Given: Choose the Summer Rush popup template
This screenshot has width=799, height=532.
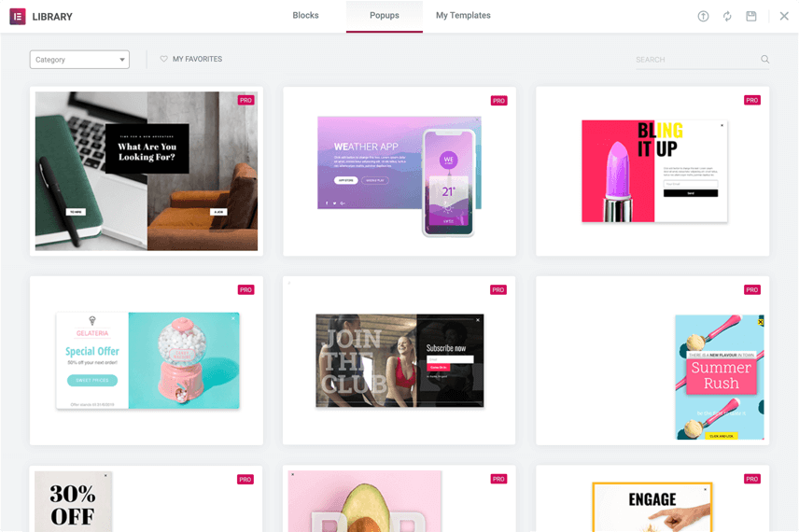Looking at the screenshot, I should [x=719, y=376].
